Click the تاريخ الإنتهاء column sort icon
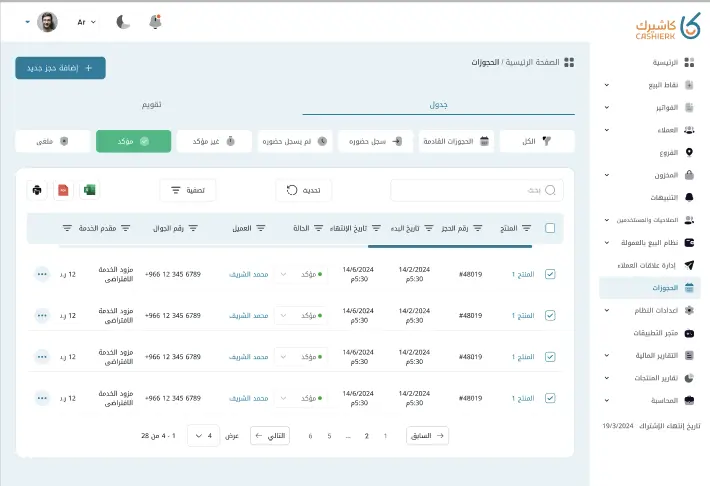 [x=376, y=228]
